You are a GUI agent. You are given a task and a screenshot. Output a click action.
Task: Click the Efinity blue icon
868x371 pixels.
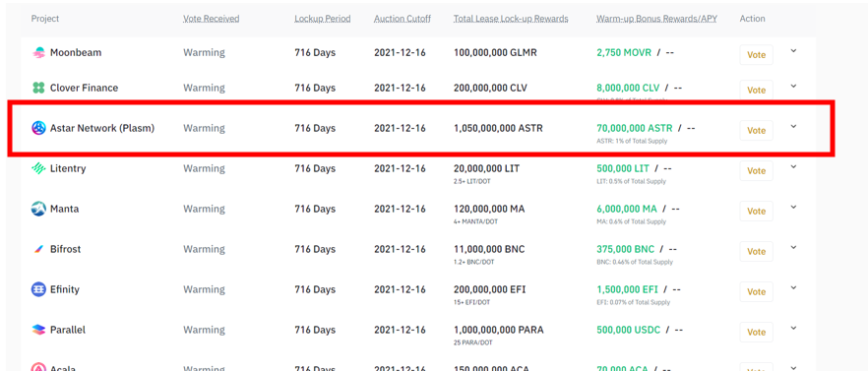tap(38, 289)
